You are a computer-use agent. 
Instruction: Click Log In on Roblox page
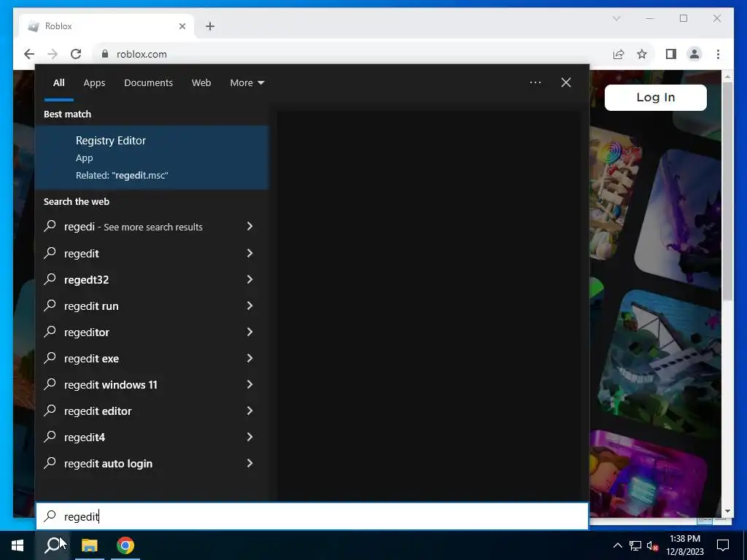tap(656, 97)
